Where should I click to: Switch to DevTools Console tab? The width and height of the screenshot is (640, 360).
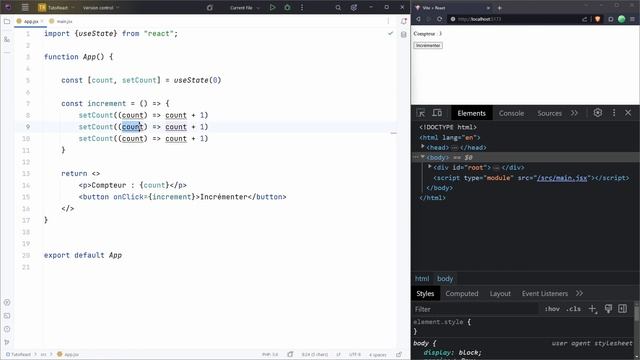point(511,113)
